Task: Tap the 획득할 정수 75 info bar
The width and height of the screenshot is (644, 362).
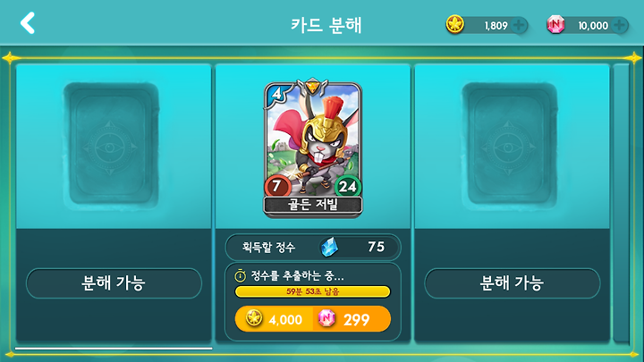Action: tap(312, 247)
